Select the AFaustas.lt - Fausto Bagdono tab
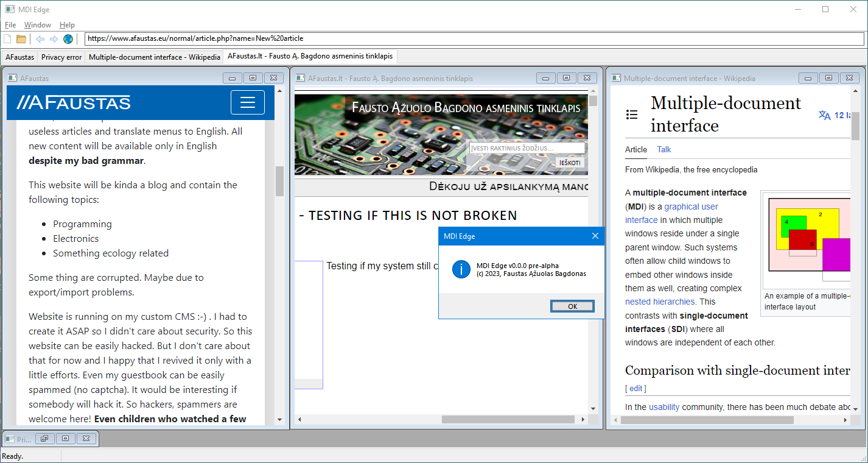The width and height of the screenshot is (868, 463). click(310, 56)
